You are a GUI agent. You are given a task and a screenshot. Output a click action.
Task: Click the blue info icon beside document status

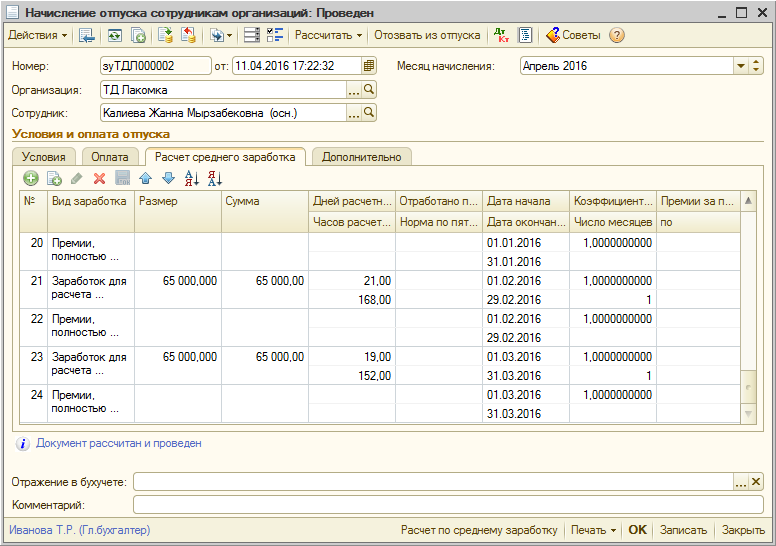(23, 444)
